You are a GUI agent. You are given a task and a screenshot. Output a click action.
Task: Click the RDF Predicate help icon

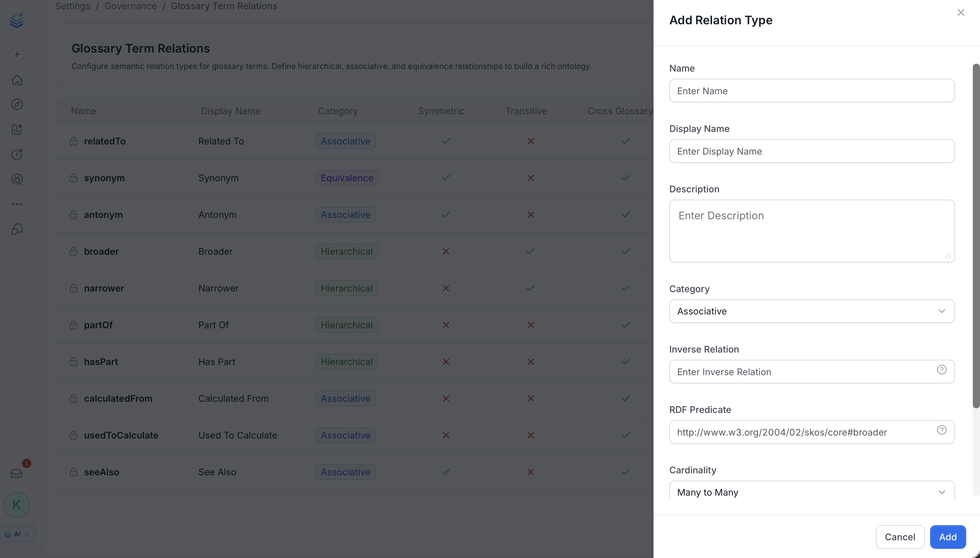942,430
